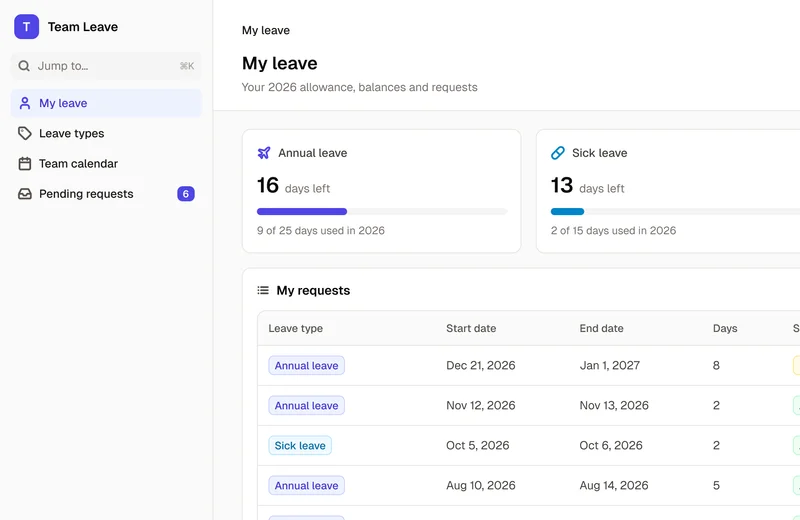Click the Sick leave card title
The image size is (800, 520).
click(x=599, y=153)
